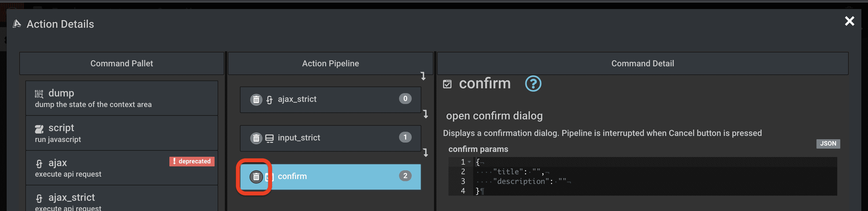Click the Command Detail header
868x211 pixels.
pos(643,63)
